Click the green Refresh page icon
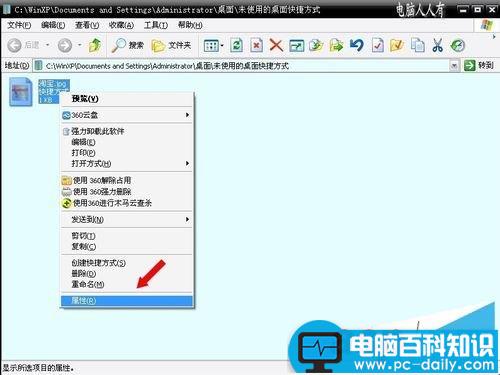500x375 pixels. (x=236, y=45)
